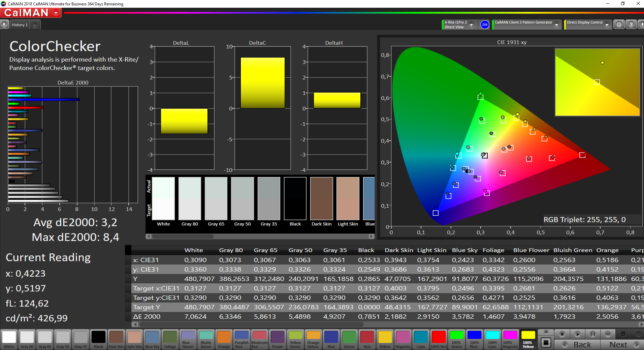Expand the CalMAN Client 3 Pattern Generator dropdown
Image resolution: width=644 pixels, height=350 pixels.
click(556, 25)
